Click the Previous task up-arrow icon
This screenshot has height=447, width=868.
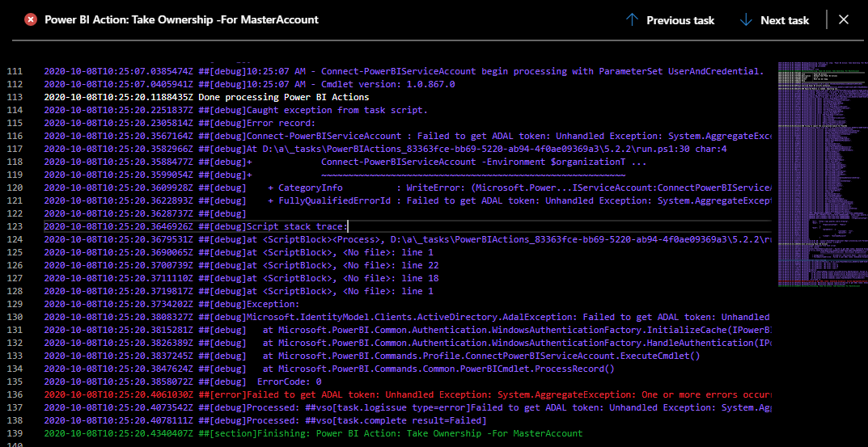(632, 20)
